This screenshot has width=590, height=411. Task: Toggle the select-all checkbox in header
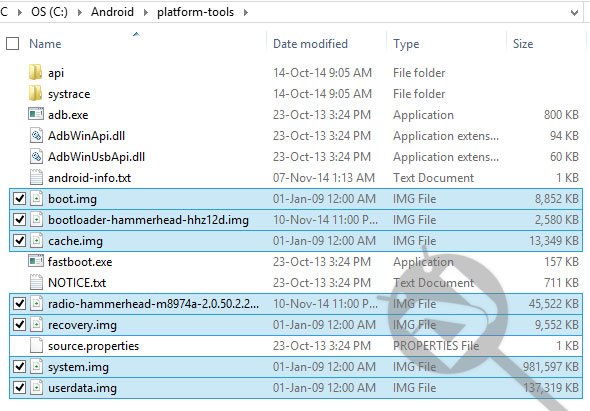click(12, 44)
